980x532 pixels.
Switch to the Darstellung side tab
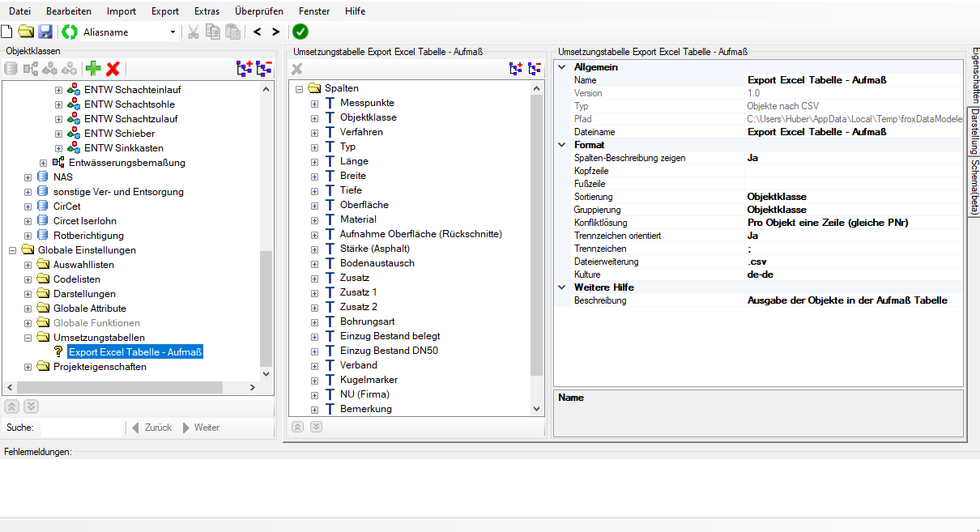coord(974,132)
